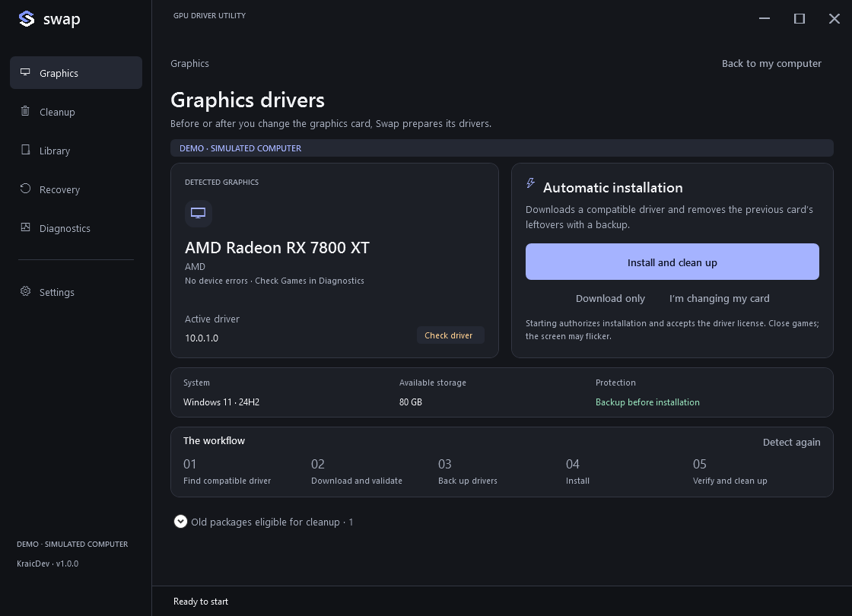
Task: Minimize the Swap window
Action: click(x=764, y=18)
